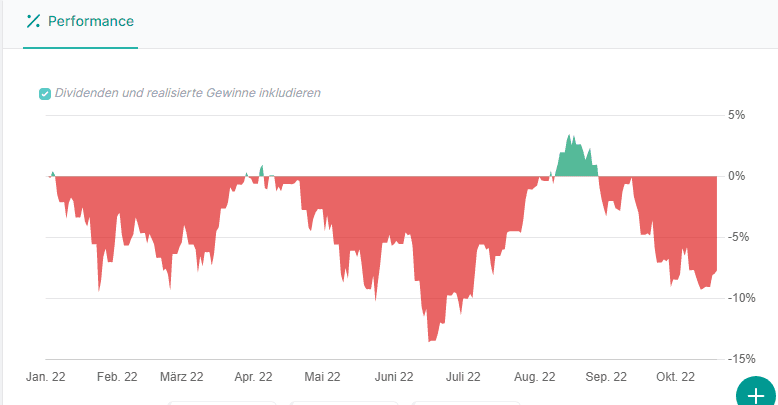Click the -5% y-axis label
Screen dimensions: 778x405
[x=738, y=237]
